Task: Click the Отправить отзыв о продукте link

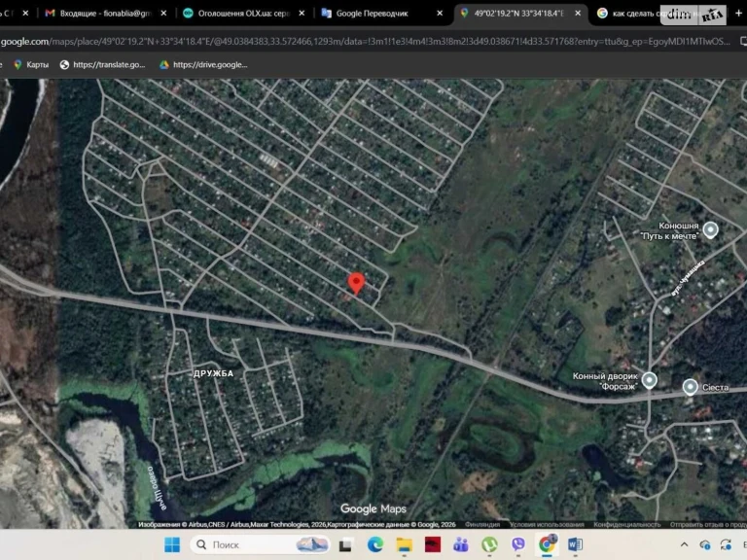Action: coord(708,524)
